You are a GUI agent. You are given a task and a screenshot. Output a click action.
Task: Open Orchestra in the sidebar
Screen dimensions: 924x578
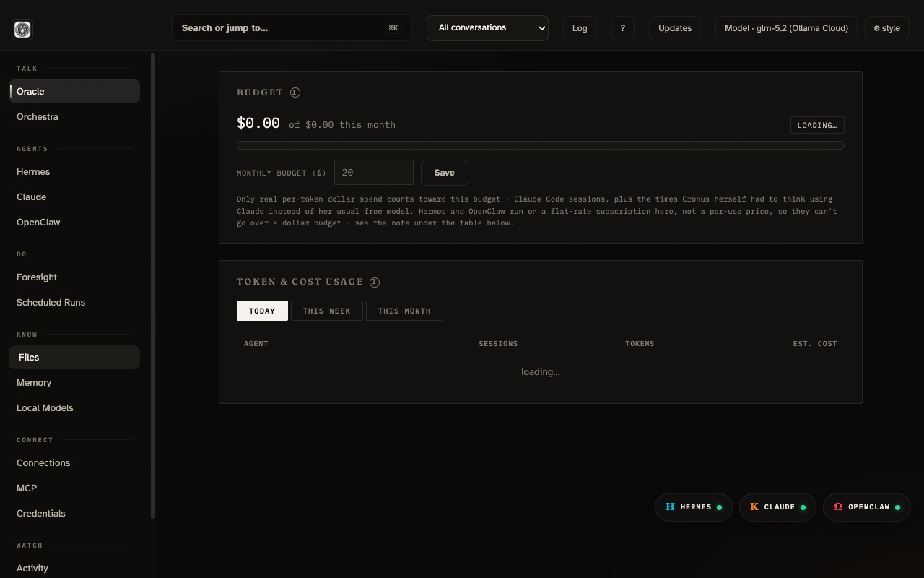[x=74, y=116]
